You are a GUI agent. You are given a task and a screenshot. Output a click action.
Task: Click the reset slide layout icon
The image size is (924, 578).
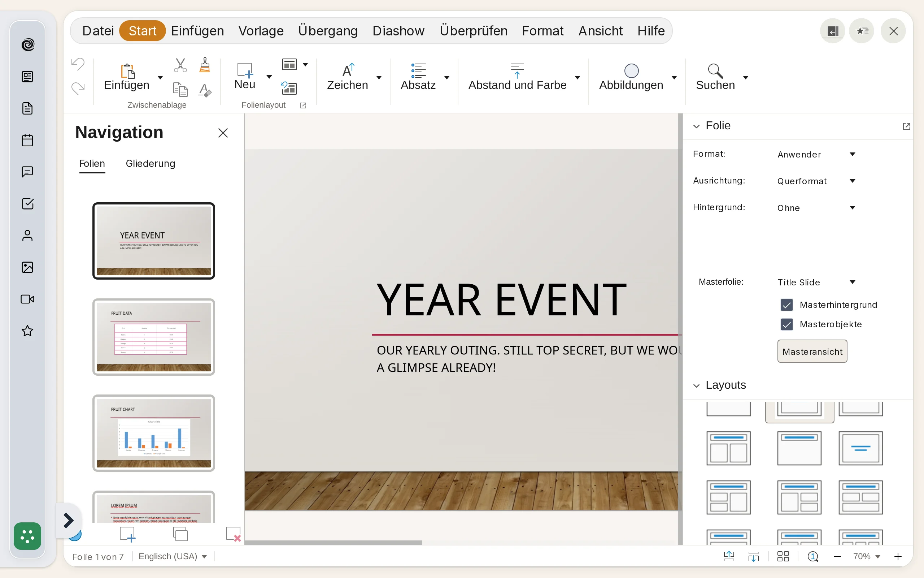click(x=289, y=88)
